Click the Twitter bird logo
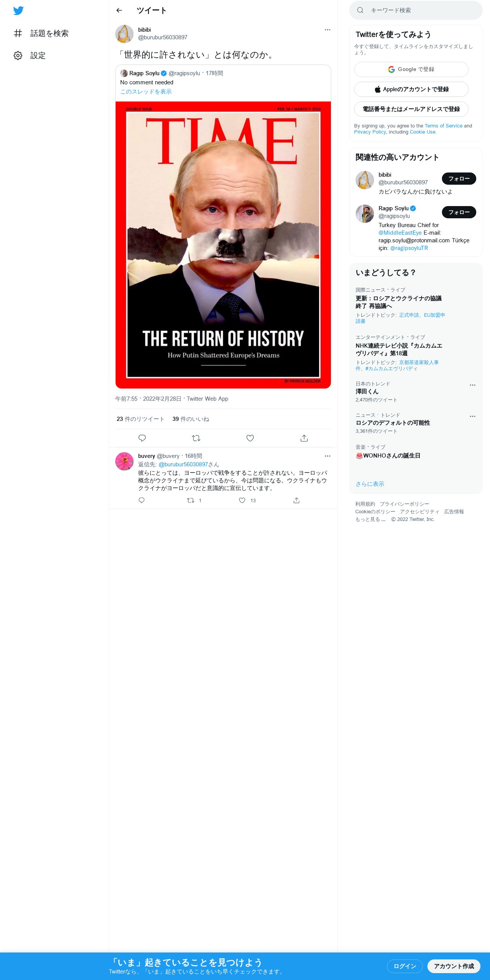The width and height of the screenshot is (490, 980). pos(18,10)
